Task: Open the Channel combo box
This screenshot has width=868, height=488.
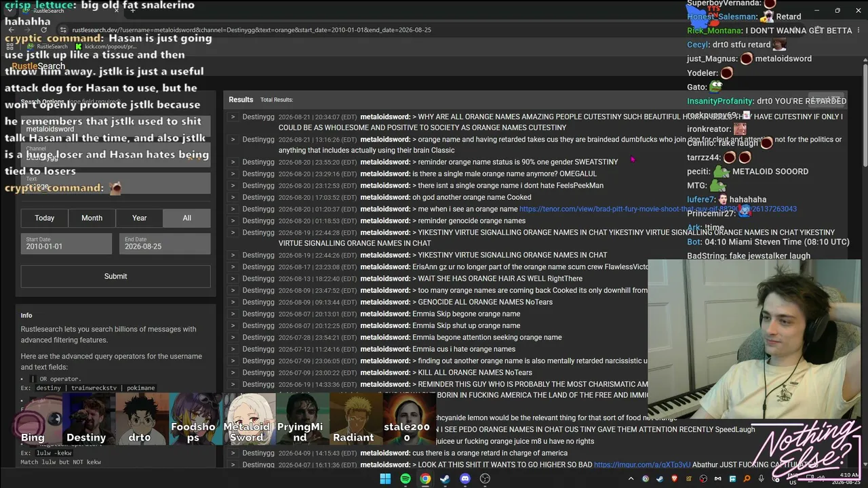Action: point(115,155)
